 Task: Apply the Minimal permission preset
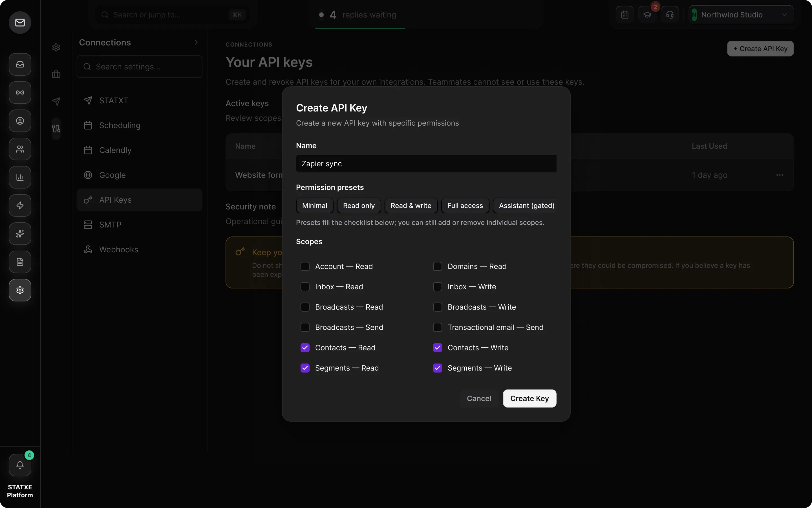tap(314, 206)
